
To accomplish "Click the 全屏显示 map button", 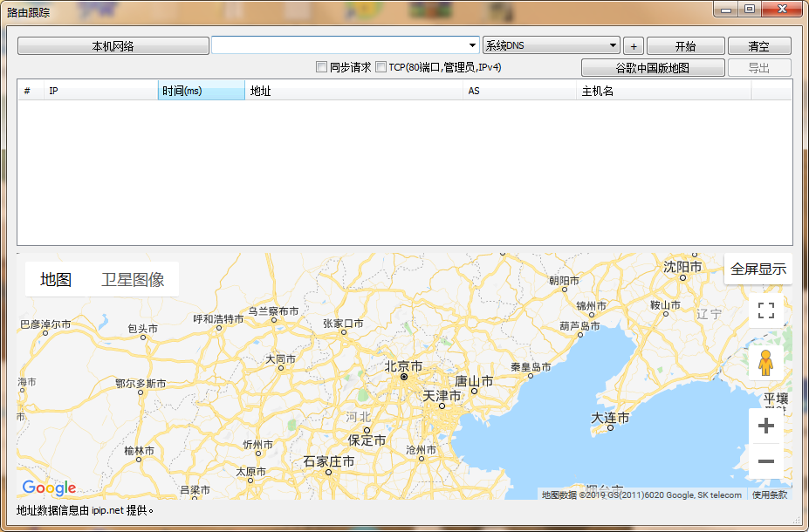I will (758, 269).
